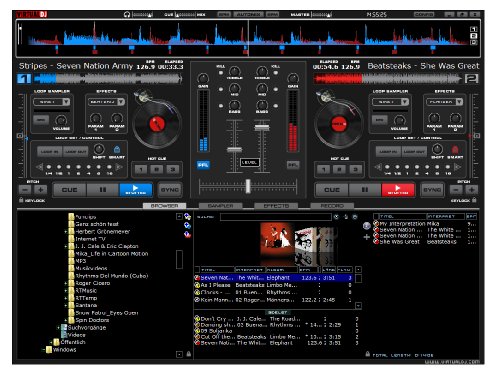Double the loop with deck 1 right arrow
Viewport: 500px width, 374px height.
point(119,167)
